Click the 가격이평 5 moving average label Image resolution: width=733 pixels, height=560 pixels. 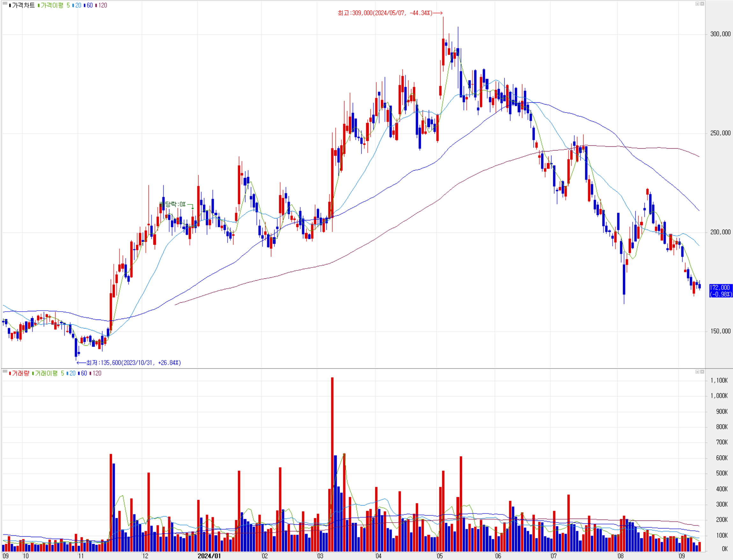55,5
